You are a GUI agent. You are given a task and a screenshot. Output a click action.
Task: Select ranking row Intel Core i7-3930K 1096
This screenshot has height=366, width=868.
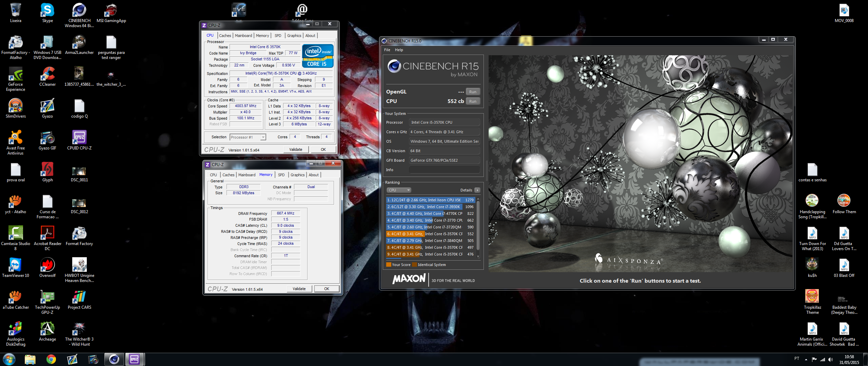[x=430, y=207]
